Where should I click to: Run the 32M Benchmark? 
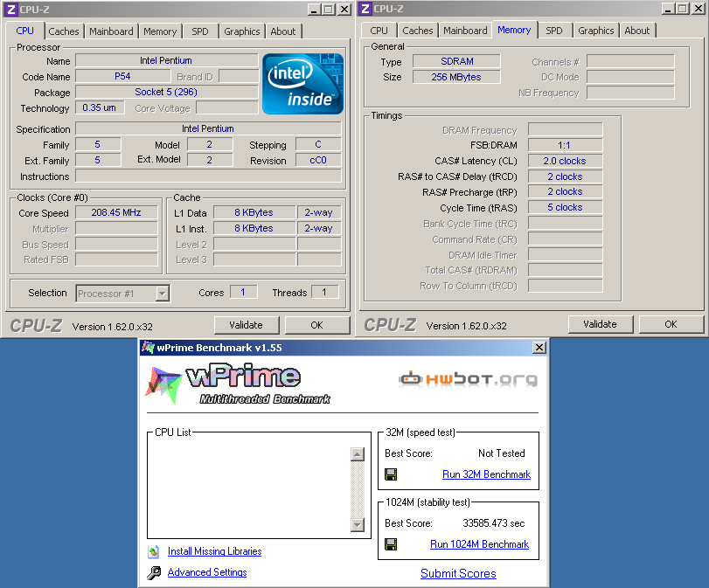tap(487, 474)
